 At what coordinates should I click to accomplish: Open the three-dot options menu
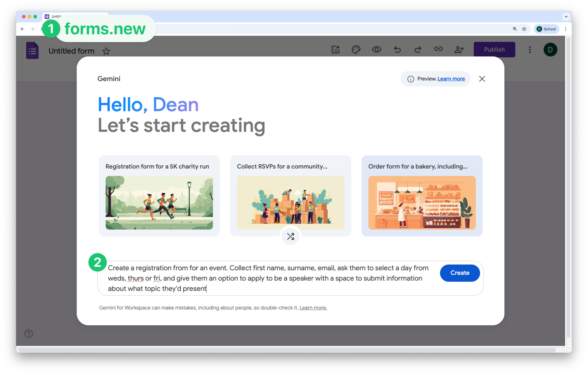coord(530,49)
